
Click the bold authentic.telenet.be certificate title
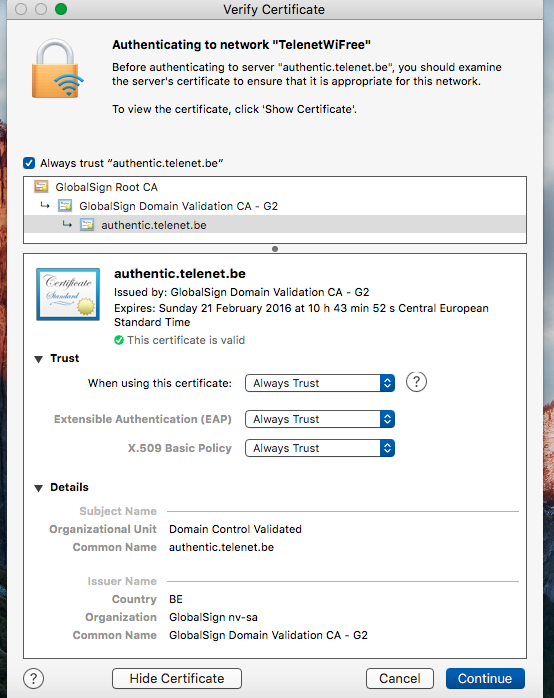pyautogui.click(x=180, y=273)
